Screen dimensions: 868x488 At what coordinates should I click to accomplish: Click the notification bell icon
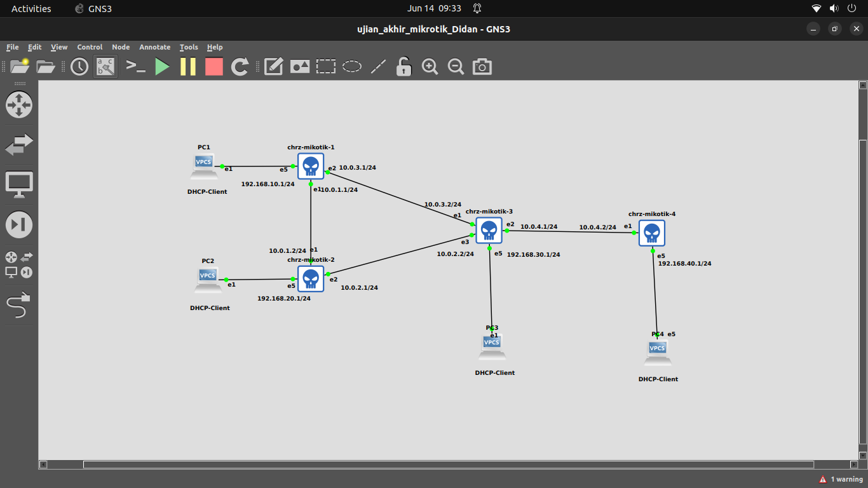click(477, 9)
